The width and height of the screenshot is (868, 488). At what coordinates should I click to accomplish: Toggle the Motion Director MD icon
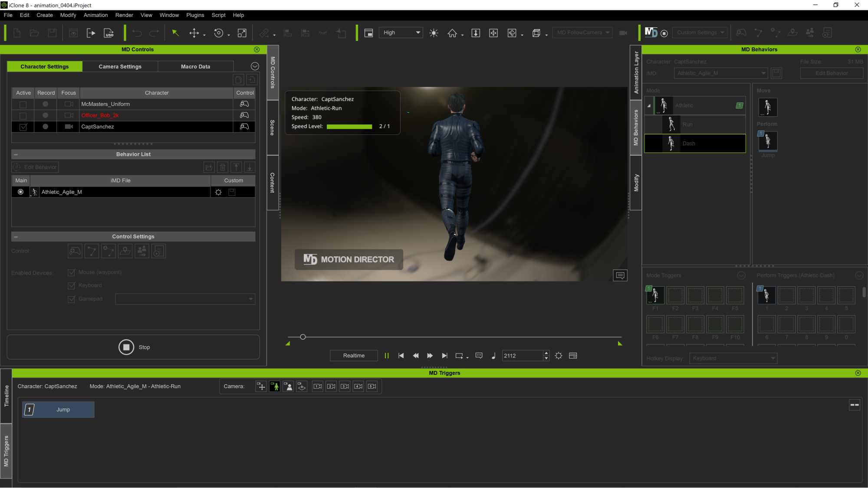651,33
